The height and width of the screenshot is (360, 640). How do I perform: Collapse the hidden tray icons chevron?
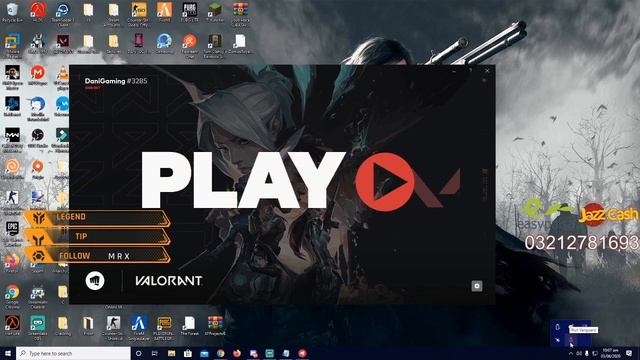point(571,353)
